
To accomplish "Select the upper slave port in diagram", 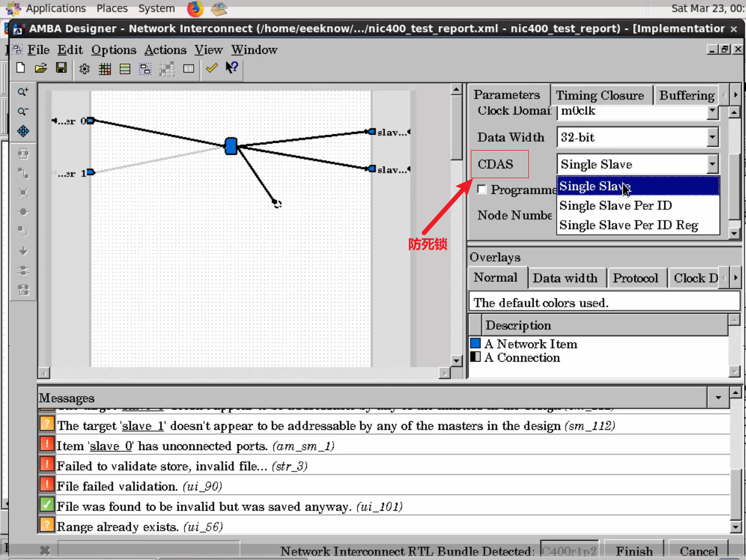I will pyautogui.click(x=372, y=131).
